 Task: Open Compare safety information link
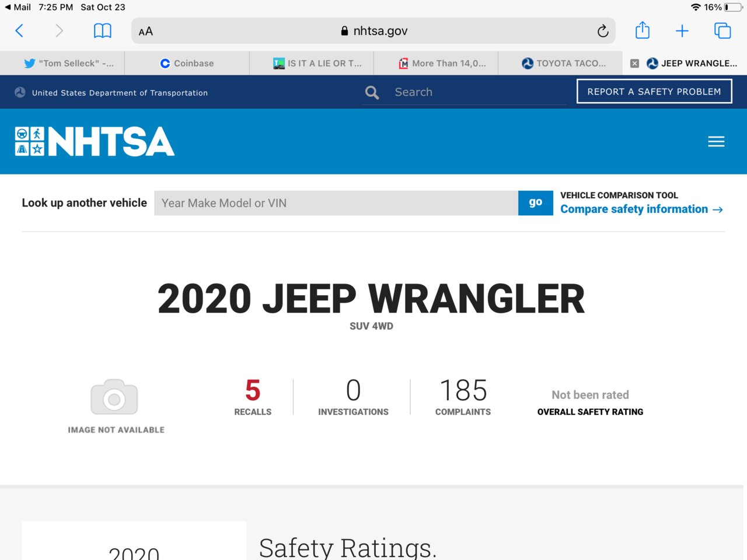641,209
